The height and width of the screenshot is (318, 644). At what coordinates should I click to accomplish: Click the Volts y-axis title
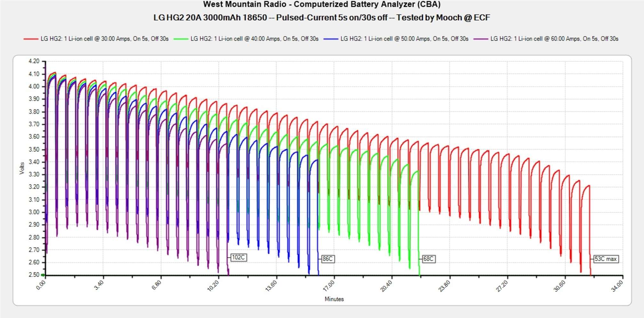tap(22, 168)
